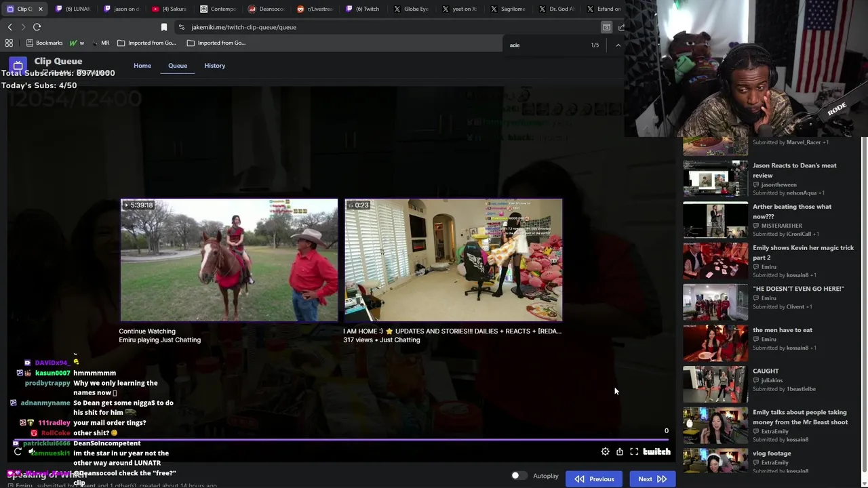
Task: Open the 0:23 I AM HOME thumbnail
Action: point(454,260)
